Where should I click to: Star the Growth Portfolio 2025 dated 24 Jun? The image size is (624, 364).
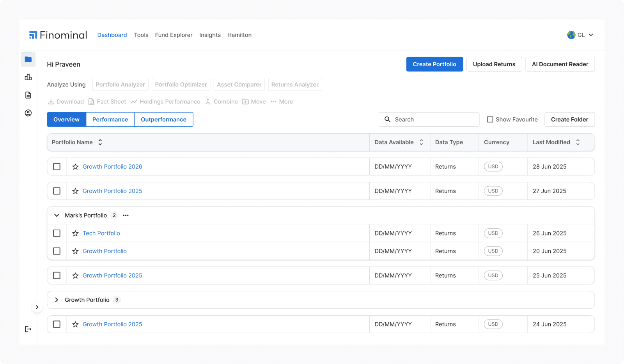click(76, 324)
